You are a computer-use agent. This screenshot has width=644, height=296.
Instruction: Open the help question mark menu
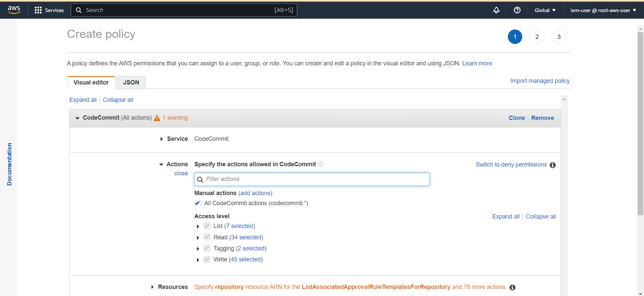[x=517, y=10]
